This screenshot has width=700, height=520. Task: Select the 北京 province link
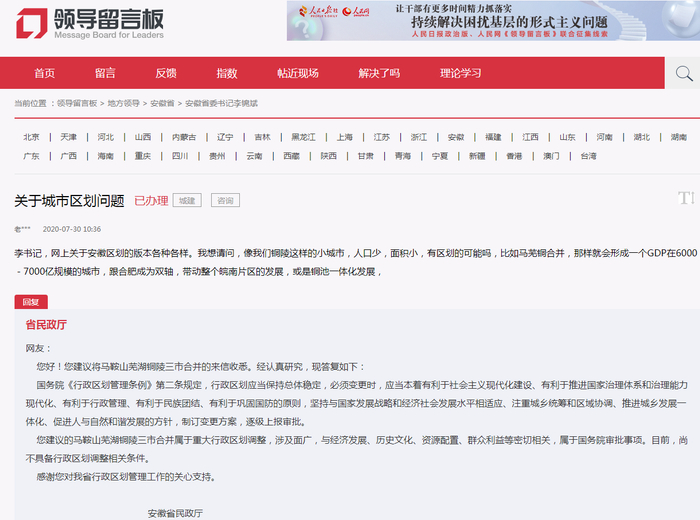[31, 137]
